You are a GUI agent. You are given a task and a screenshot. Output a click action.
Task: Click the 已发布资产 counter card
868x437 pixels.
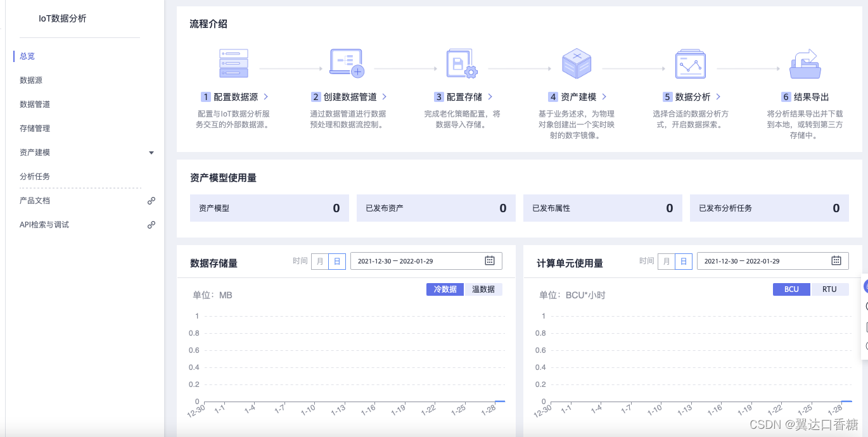pos(436,208)
